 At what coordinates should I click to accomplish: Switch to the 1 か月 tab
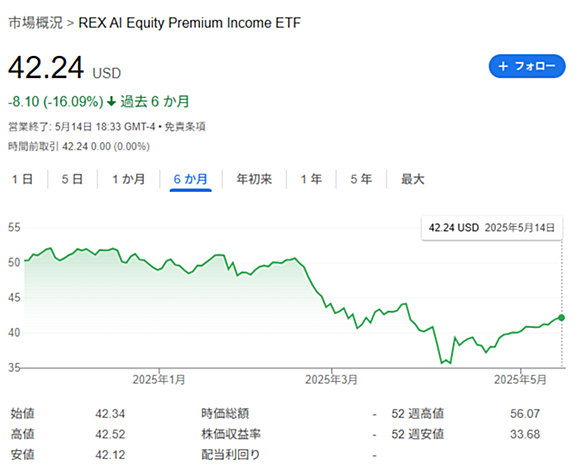[x=129, y=179]
